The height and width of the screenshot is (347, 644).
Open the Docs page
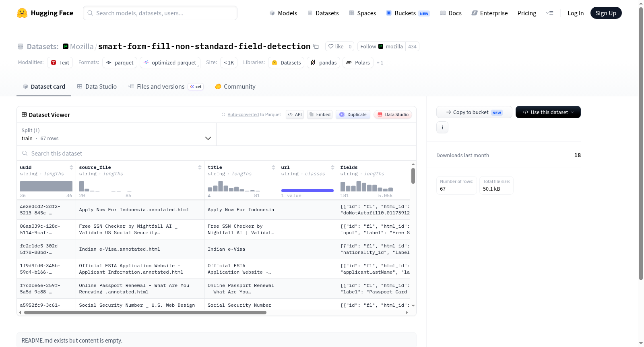451,13
